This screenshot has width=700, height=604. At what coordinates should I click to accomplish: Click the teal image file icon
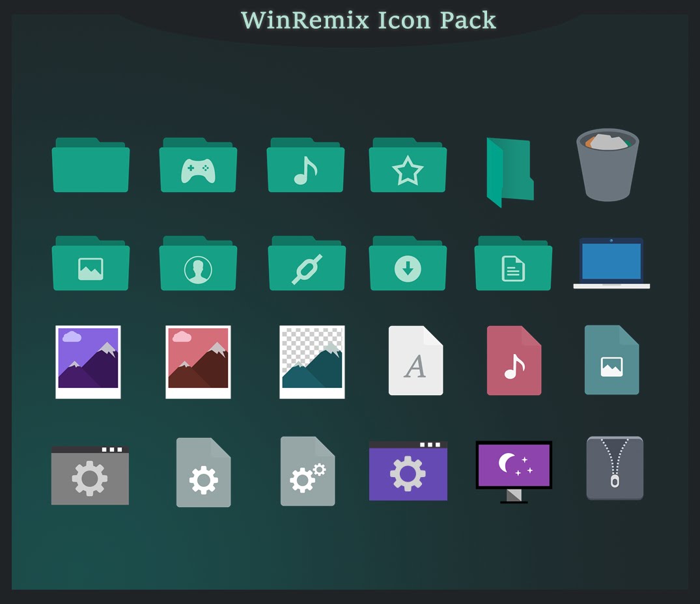point(611,360)
